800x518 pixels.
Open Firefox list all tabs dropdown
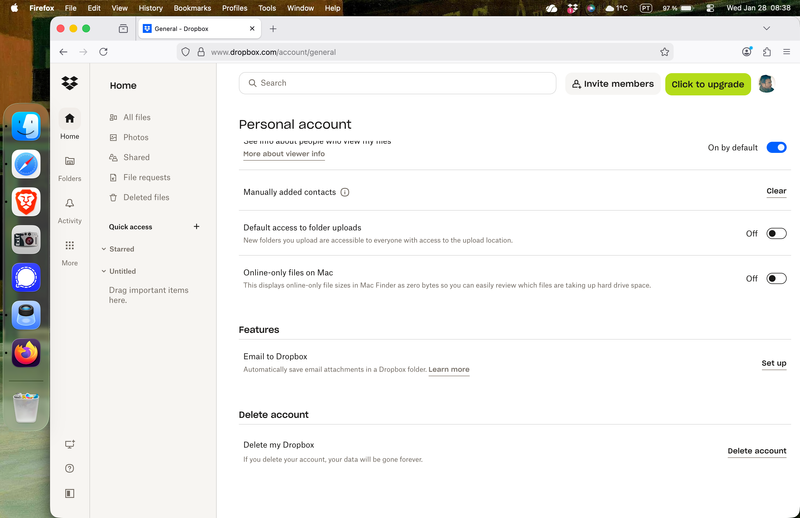[767, 29]
